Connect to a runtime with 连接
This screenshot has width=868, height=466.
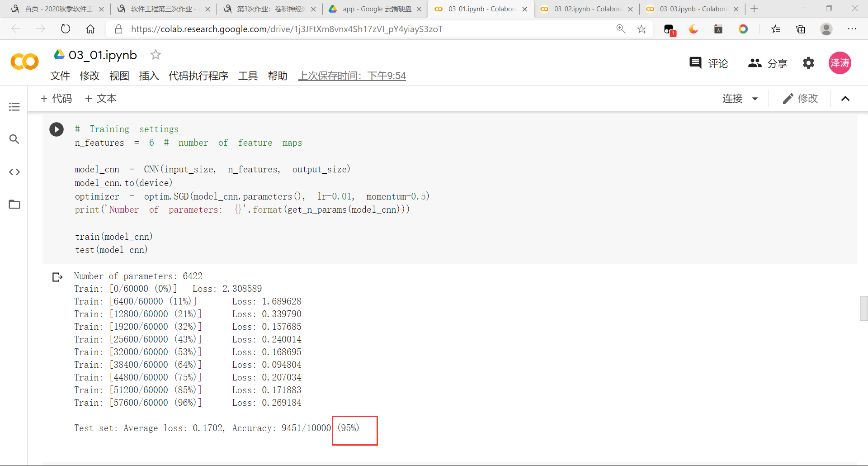click(732, 99)
